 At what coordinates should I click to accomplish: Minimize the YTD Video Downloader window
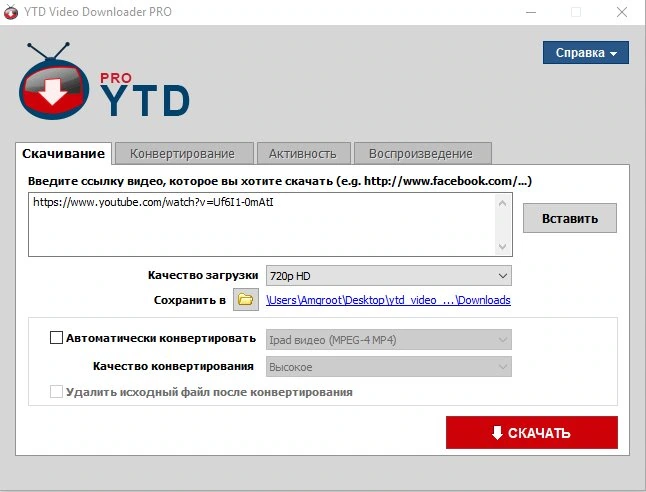click(x=531, y=12)
